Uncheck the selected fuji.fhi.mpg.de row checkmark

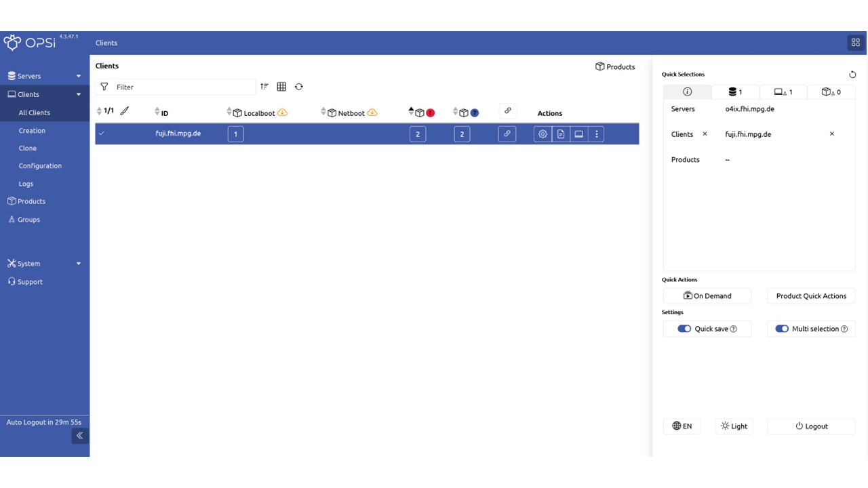click(102, 134)
